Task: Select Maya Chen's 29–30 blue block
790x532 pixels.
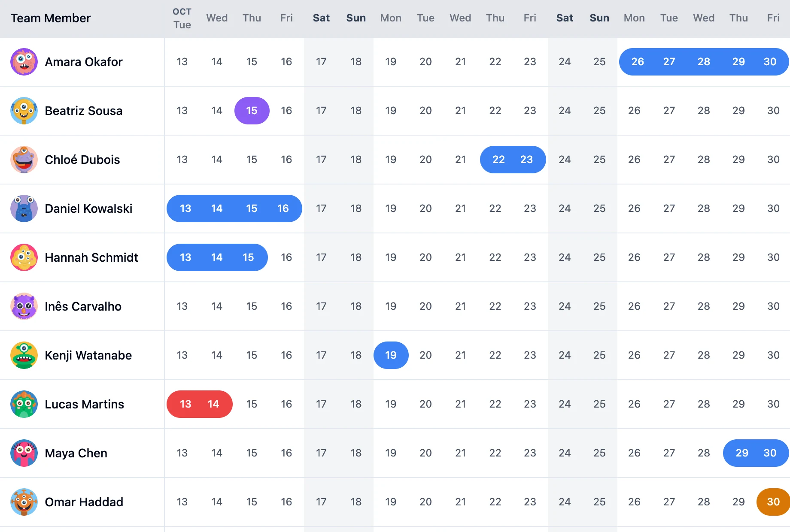Action: 756,453
